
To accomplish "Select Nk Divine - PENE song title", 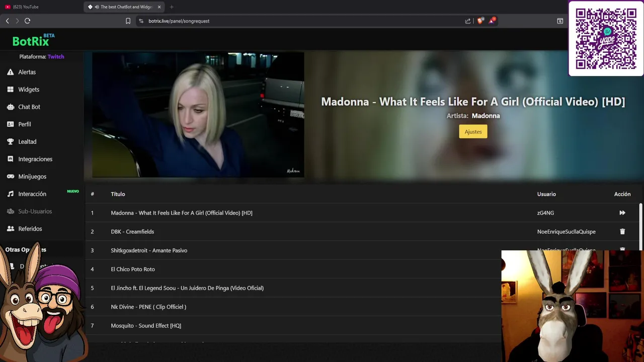I will pyautogui.click(x=148, y=307).
